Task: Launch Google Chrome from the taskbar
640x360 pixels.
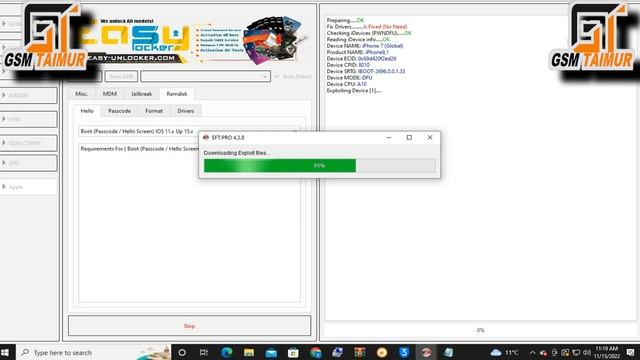Action: (x=316, y=352)
